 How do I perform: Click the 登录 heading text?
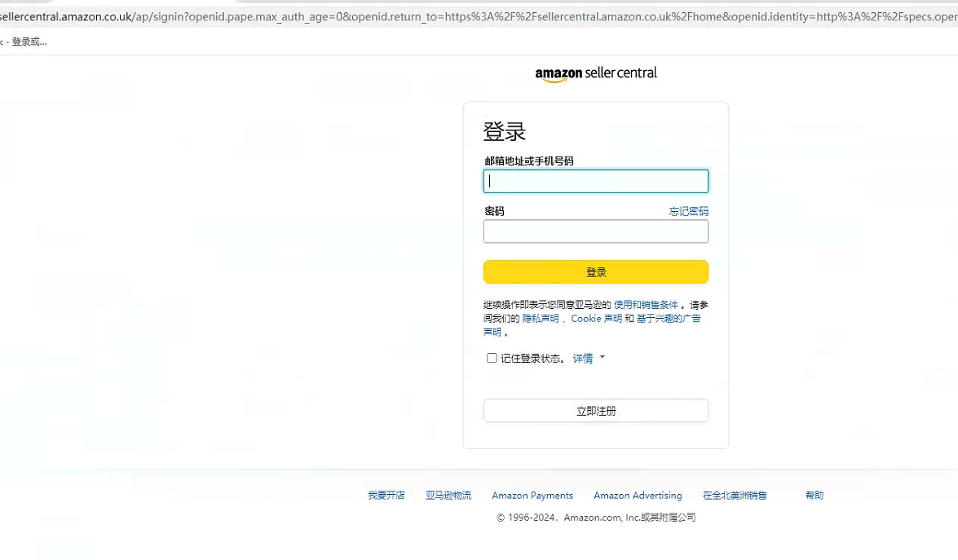(x=504, y=132)
